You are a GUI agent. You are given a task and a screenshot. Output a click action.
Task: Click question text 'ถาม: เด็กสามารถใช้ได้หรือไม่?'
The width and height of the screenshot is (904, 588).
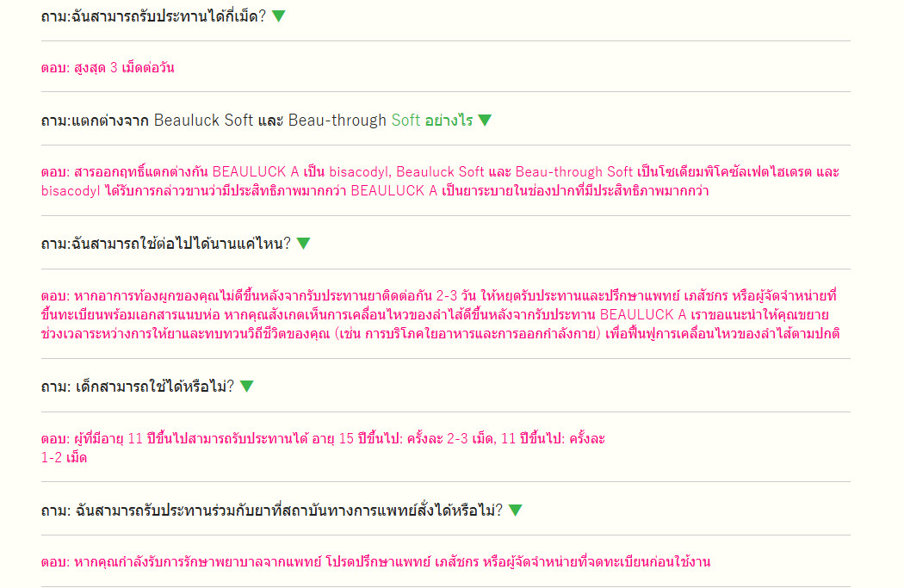[138, 387]
